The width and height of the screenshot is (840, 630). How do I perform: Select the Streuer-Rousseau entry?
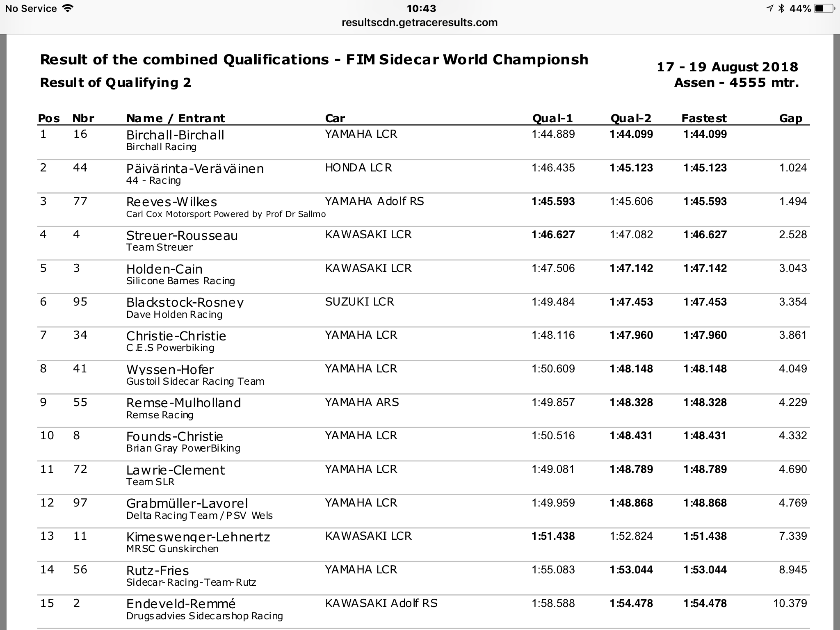182,235
